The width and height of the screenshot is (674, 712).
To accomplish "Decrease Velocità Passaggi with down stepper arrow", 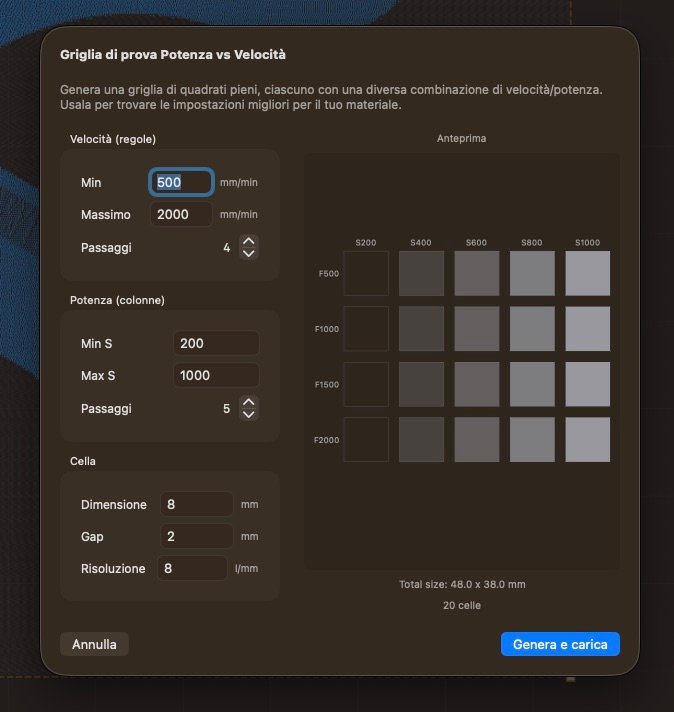I will pyautogui.click(x=249, y=253).
